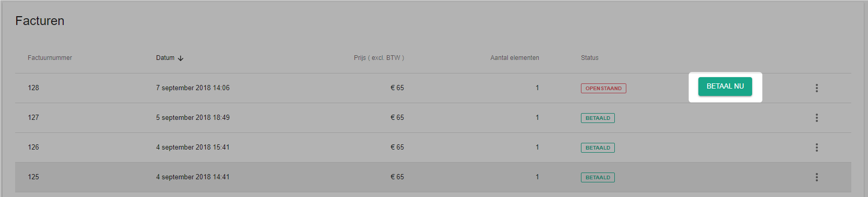
Task: Sort by Prijs (excl. BTW) column
Action: click(x=379, y=58)
